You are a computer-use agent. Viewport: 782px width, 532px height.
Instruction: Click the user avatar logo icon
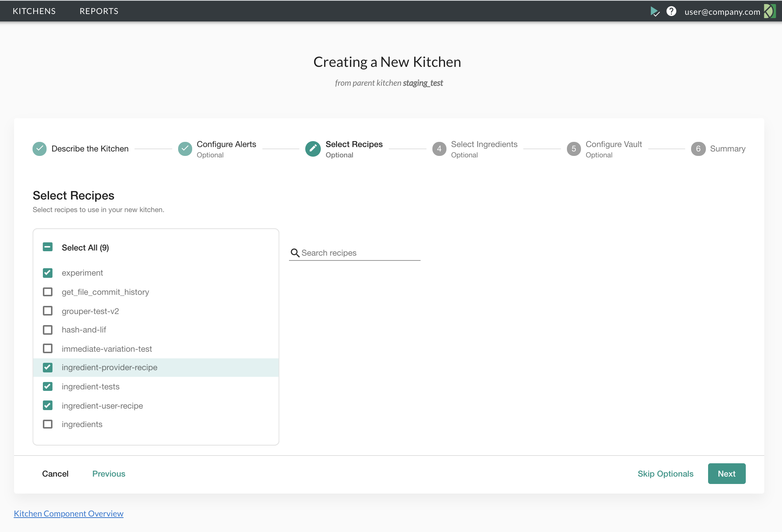(x=770, y=11)
